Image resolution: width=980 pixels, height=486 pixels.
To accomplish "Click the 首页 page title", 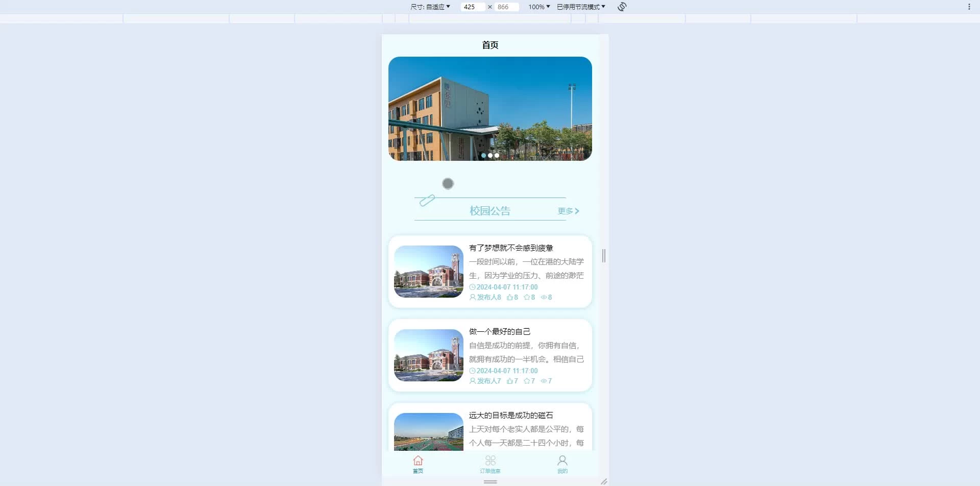I will (x=490, y=45).
